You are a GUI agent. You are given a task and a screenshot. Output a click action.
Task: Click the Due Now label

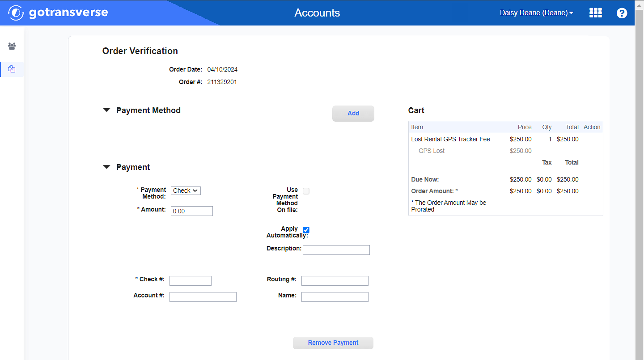coord(425,179)
